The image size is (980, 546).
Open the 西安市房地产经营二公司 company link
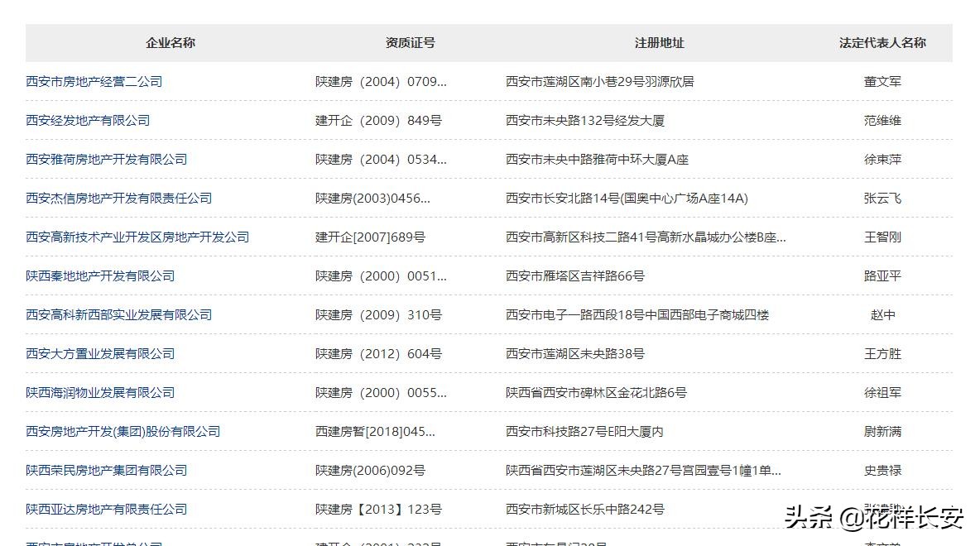click(x=92, y=81)
